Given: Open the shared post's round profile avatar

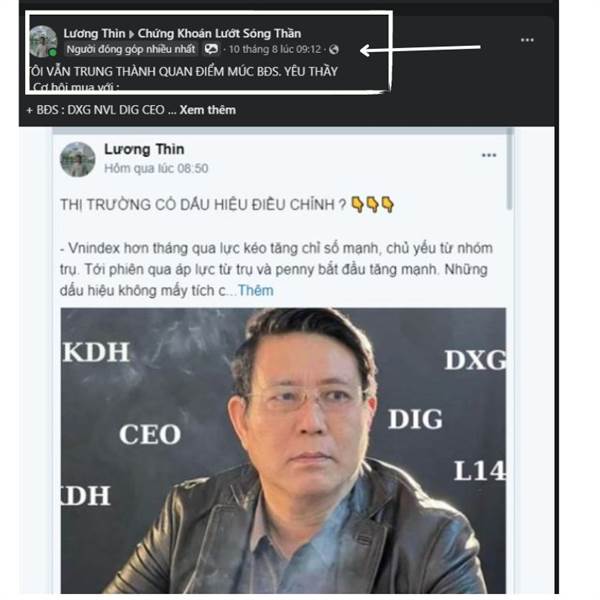Looking at the screenshot, I should click(78, 160).
